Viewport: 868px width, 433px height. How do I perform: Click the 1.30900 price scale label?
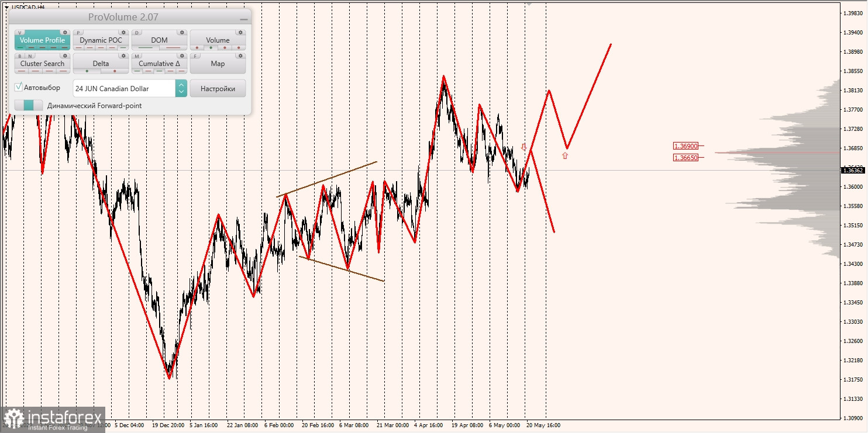[x=854, y=418]
